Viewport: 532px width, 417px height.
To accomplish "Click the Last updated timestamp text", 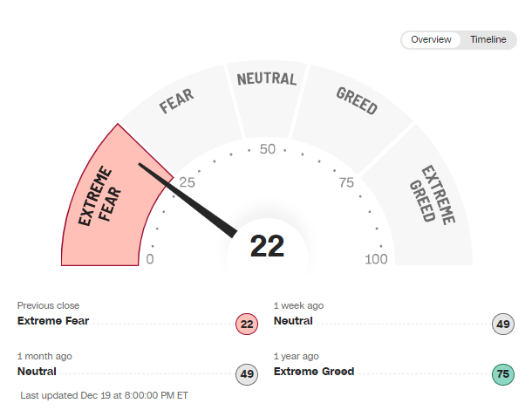I will pos(104,395).
